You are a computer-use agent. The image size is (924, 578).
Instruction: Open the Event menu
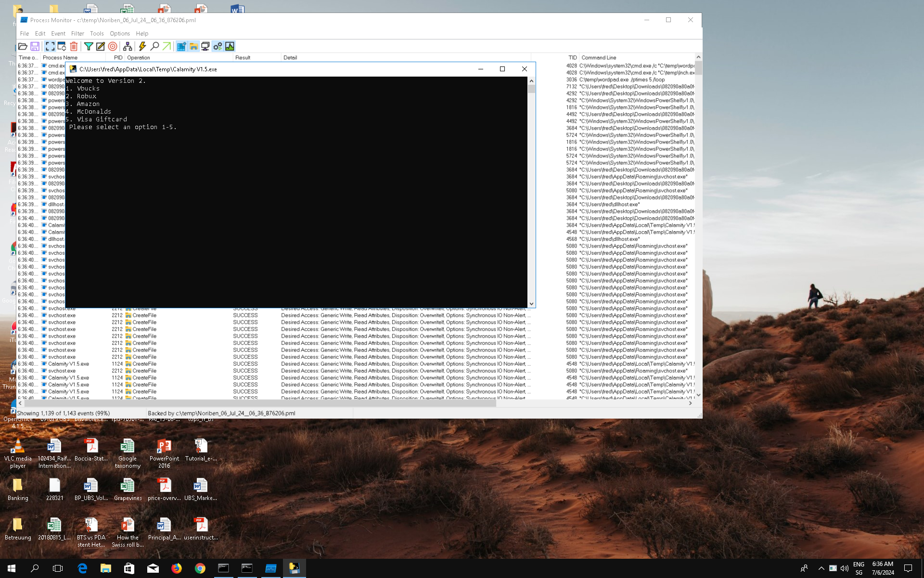[58, 34]
